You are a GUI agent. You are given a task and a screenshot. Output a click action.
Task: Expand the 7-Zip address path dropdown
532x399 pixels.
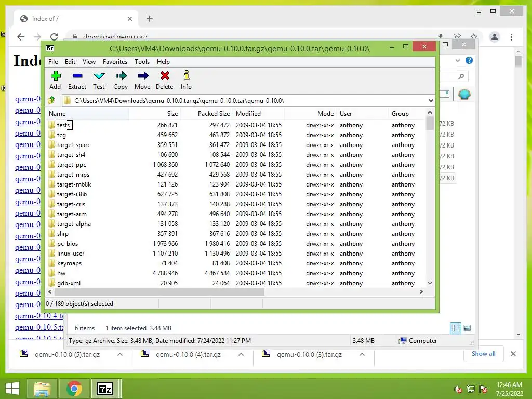point(431,101)
